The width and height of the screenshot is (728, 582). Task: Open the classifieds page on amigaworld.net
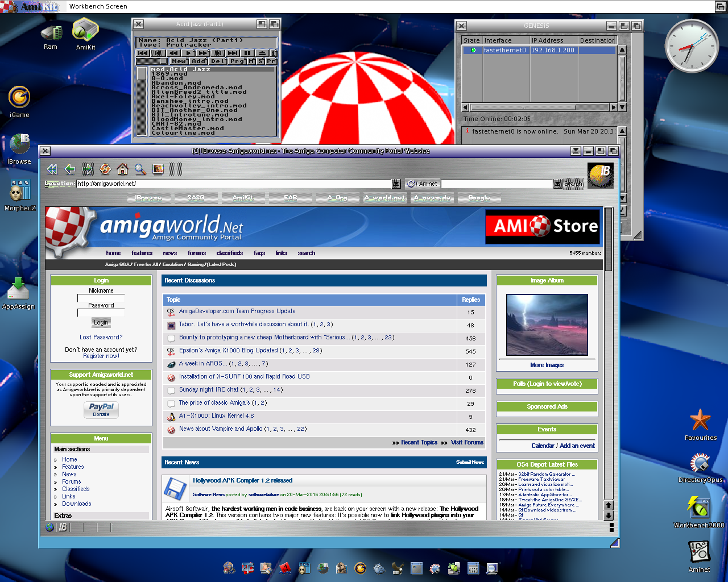coord(229,253)
